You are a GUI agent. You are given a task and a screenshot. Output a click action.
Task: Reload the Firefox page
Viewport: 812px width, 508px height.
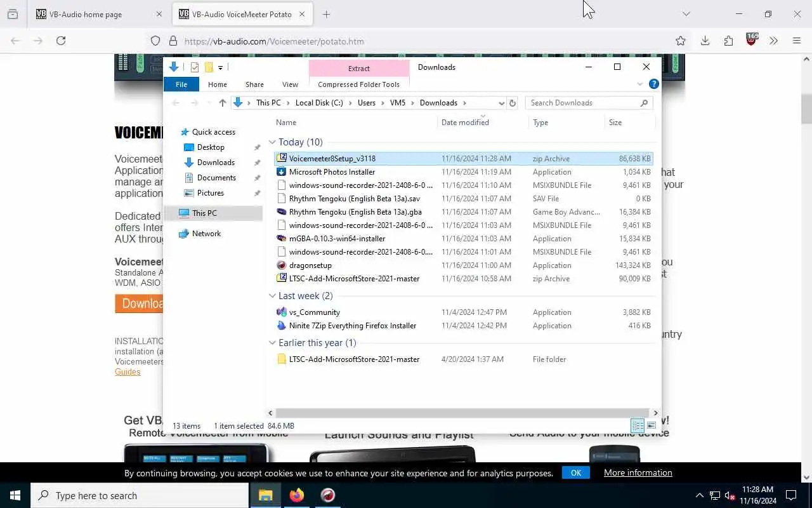pos(61,41)
